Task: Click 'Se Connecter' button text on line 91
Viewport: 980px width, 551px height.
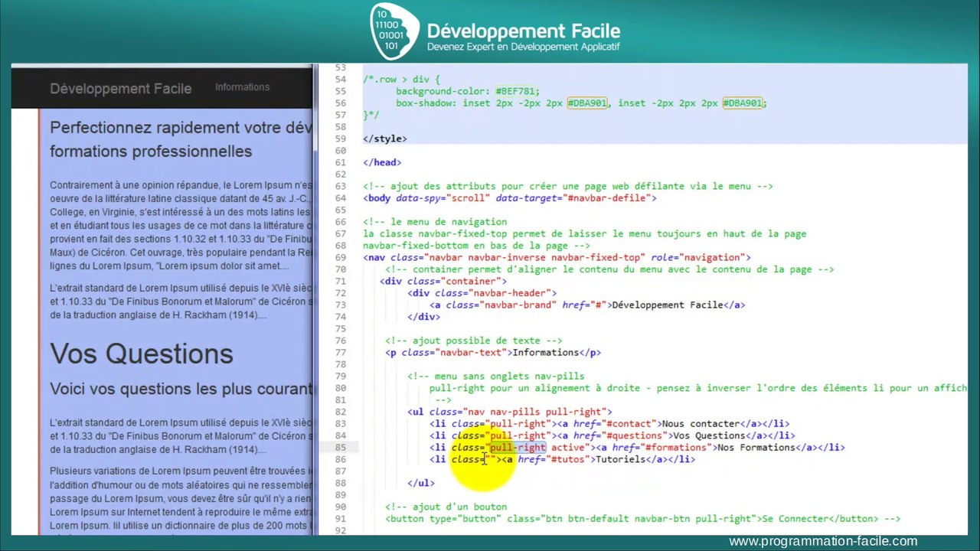Action: coord(795,518)
